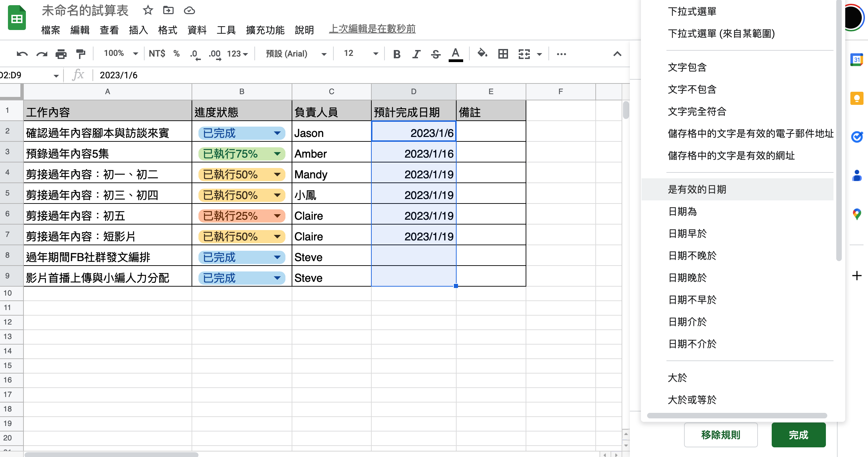
Task: Open the 插入 menu
Action: point(138,30)
